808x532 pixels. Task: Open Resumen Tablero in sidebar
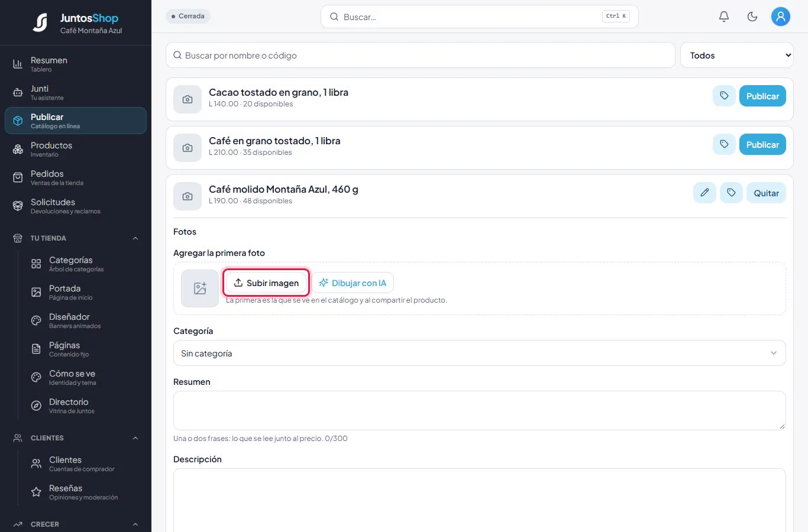76,64
